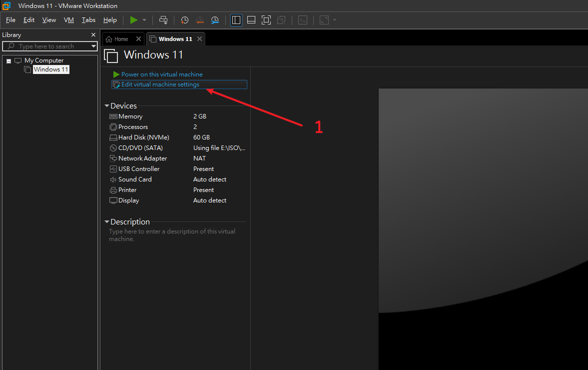Open the Snapshot Manager icon

tap(215, 20)
